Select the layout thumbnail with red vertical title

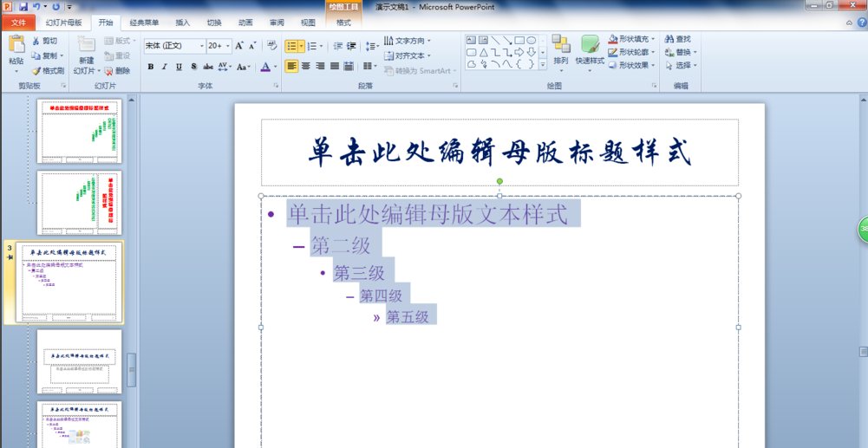pos(79,203)
